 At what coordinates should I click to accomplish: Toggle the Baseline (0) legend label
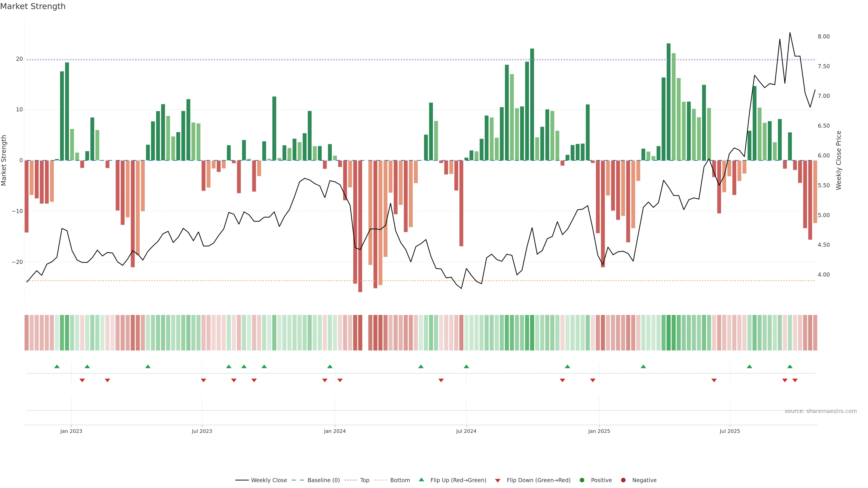323,480
